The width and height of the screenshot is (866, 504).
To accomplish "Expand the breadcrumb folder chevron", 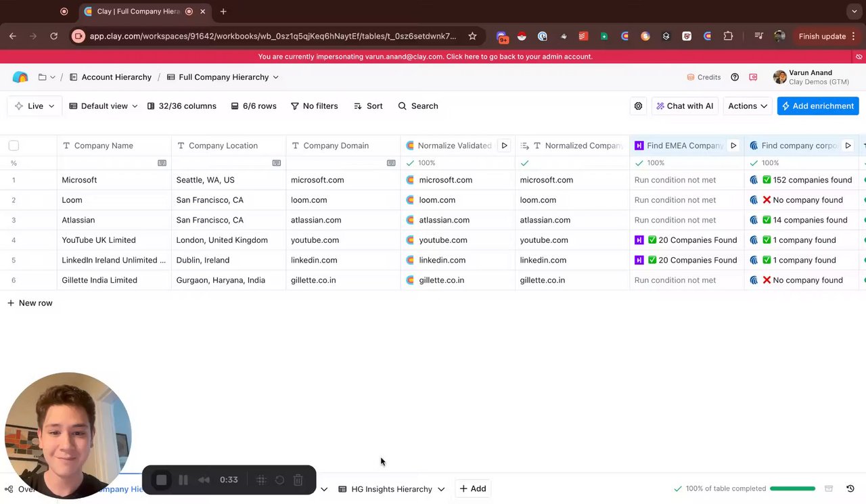I will tap(53, 77).
